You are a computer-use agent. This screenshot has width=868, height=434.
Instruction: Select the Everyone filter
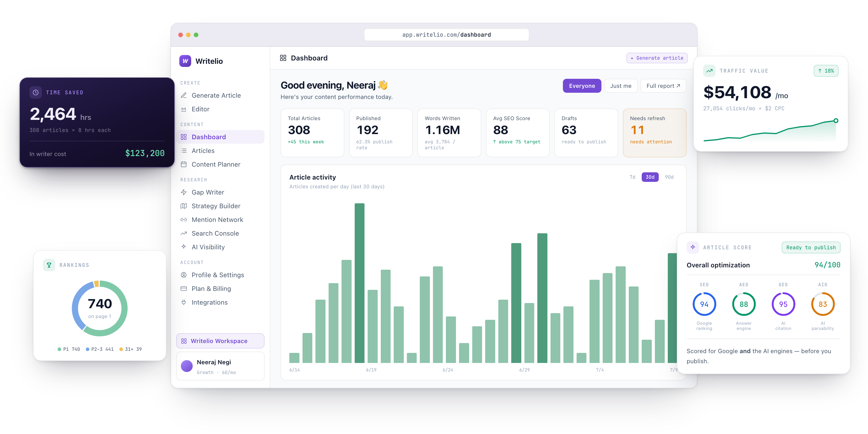click(582, 86)
